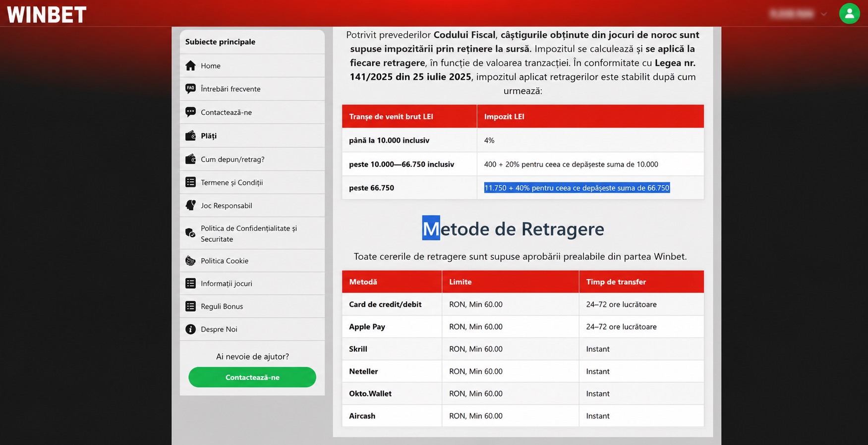The image size is (868, 445).
Task: Expand the account balance dropdown arrow
Action: [824, 14]
